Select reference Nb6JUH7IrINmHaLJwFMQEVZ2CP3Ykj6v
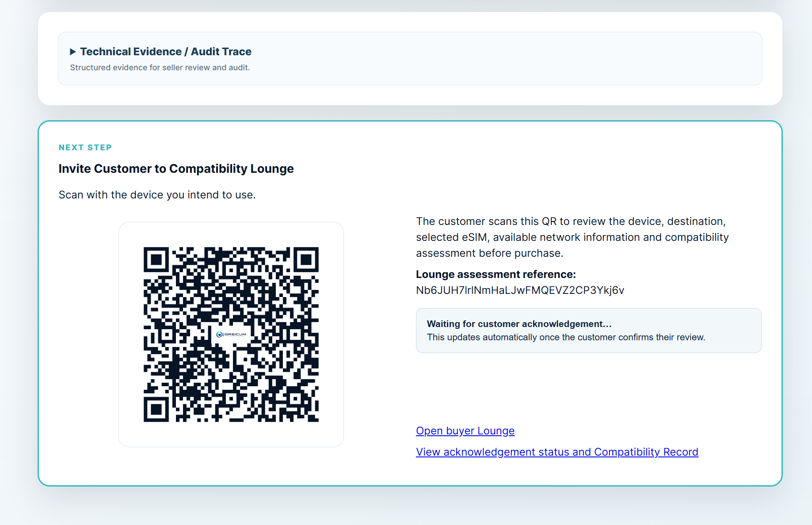Screen dimensions: 812x525 520,290
